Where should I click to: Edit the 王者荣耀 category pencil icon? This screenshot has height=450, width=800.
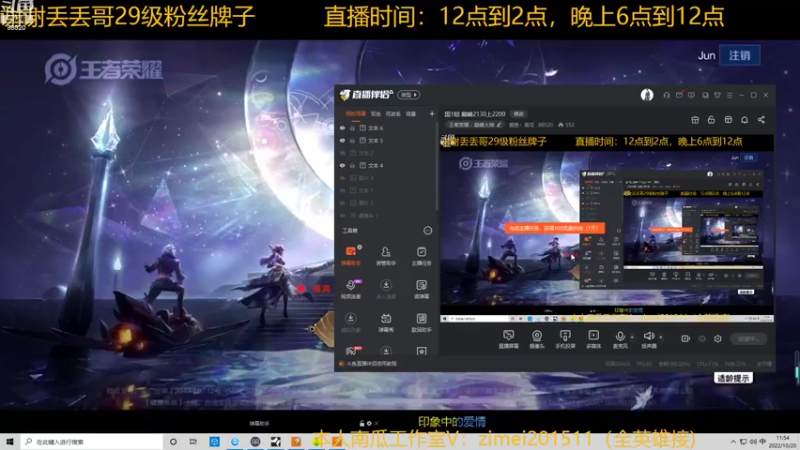[499, 124]
